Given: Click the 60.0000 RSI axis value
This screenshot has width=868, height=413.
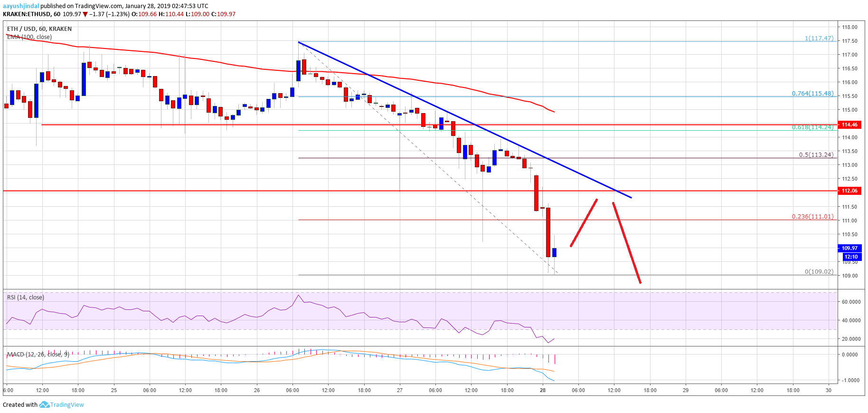Looking at the screenshot, I should 851,302.
